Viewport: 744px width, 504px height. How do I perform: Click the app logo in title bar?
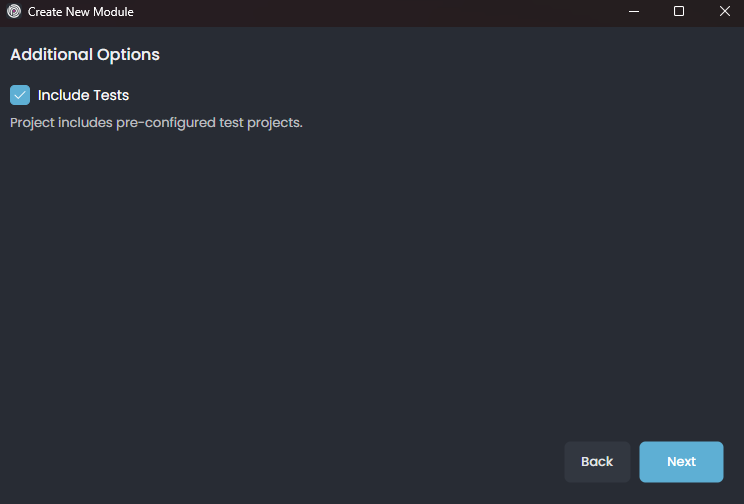pyautogui.click(x=14, y=12)
